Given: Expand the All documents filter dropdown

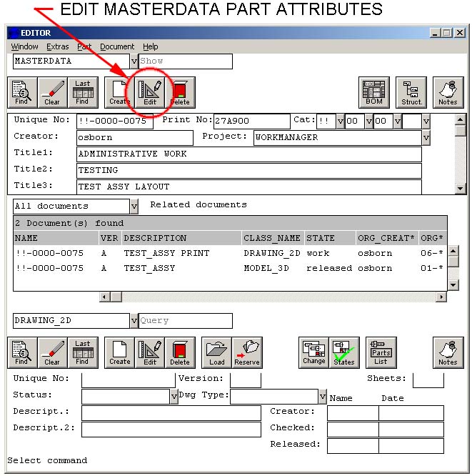Looking at the screenshot, I should (134, 207).
